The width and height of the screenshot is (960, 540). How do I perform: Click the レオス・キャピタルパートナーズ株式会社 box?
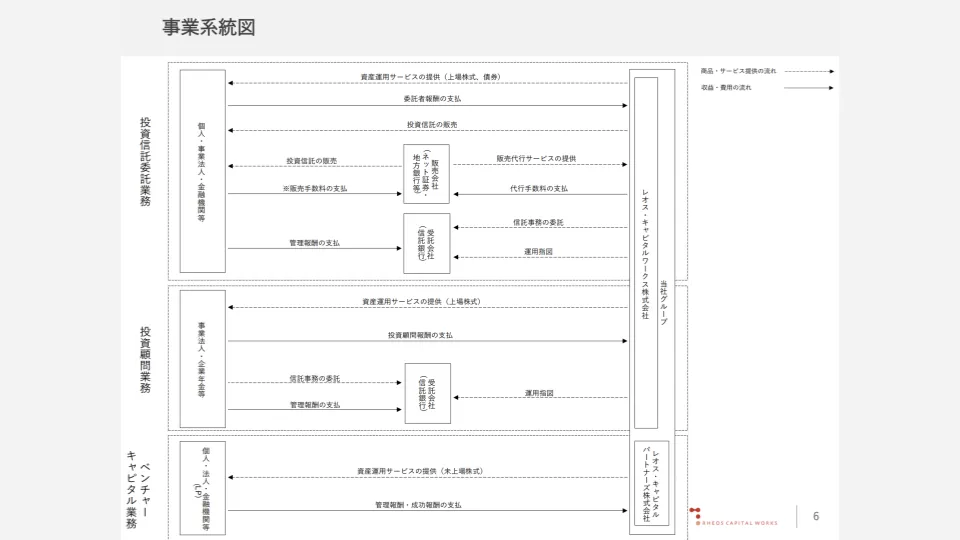pos(651,486)
